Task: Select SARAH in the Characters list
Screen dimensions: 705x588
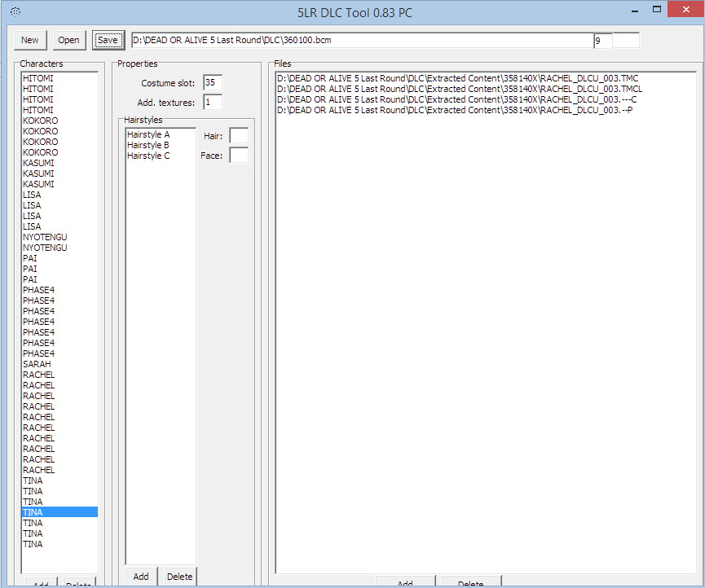Action: click(x=37, y=364)
